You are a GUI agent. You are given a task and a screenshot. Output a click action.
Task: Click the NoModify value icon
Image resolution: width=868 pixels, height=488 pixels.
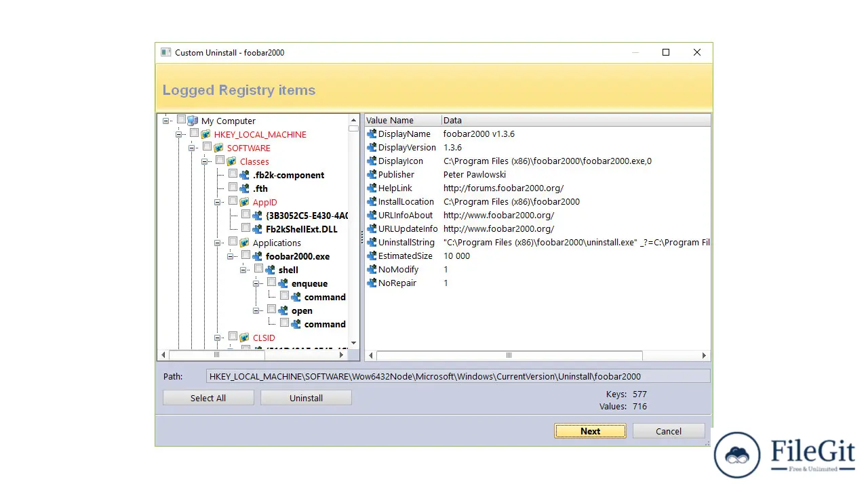pos(372,270)
